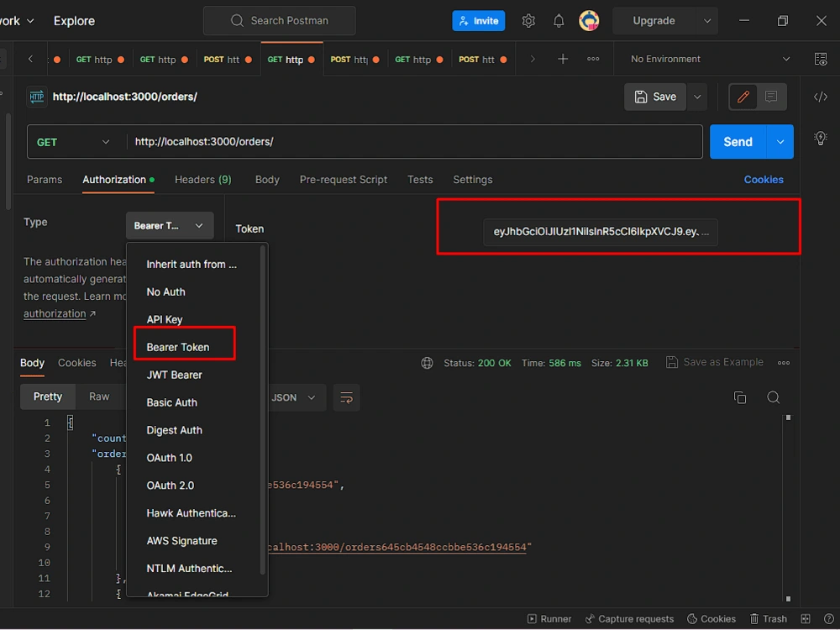Toggle the word wrap icon
This screenshot has width=840, height=630.
coord(346,398)
